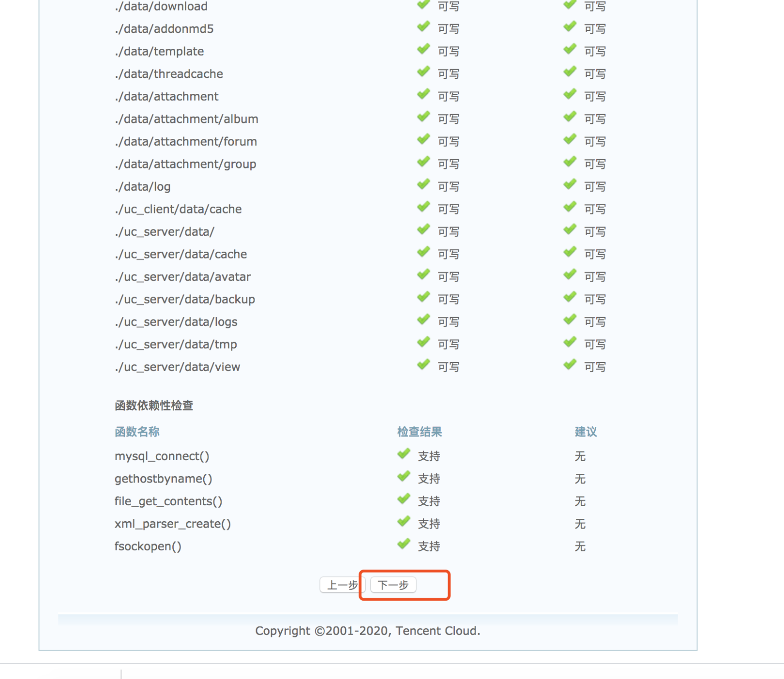The height and width of the screenshot is (679, 784).
Task: Click the gethostbyname() function name
Action: pos(164,479)
